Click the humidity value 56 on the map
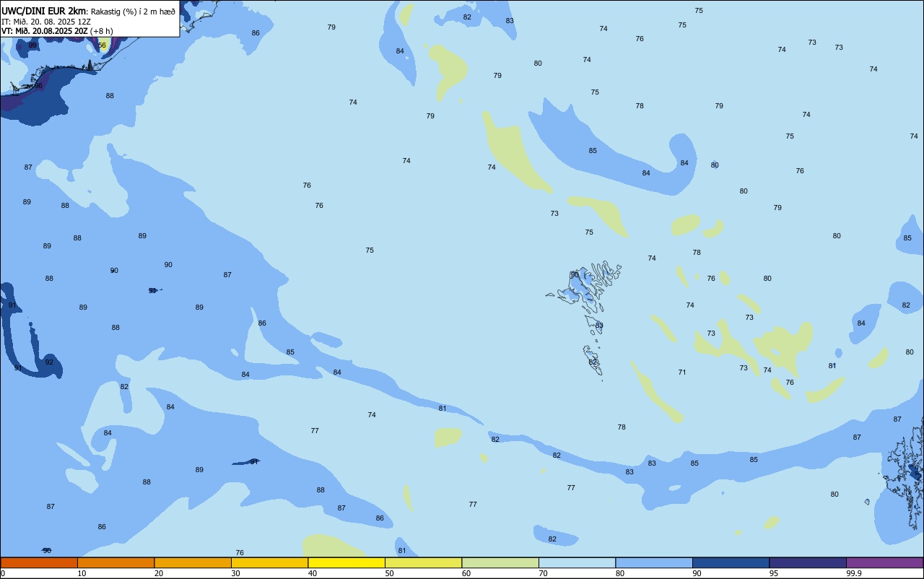The height and width of the screenshot is (579, 924). coord(102,45)
